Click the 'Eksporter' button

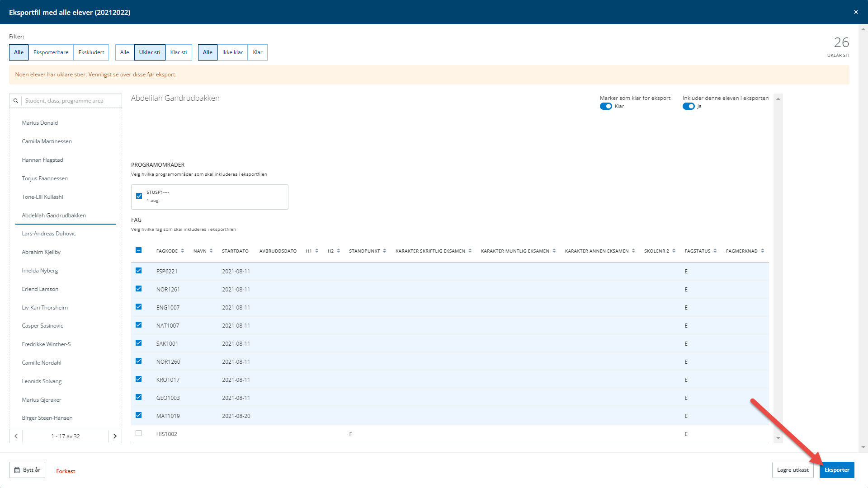click(x=837, y=470)
